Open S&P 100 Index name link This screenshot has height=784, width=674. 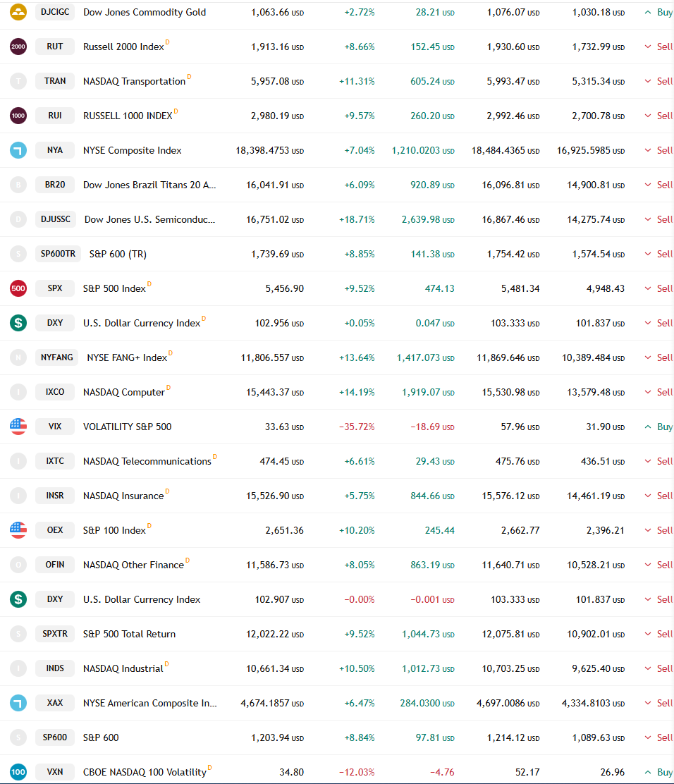click(x=114, y=529)
